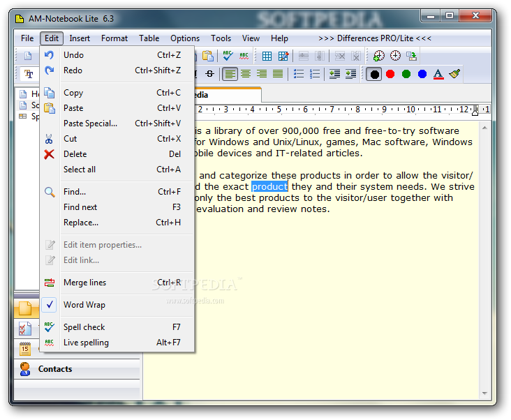This screenshot has width=511, height=420.
Task: Close the open Edit menu tab
Action: coord(52,38)
